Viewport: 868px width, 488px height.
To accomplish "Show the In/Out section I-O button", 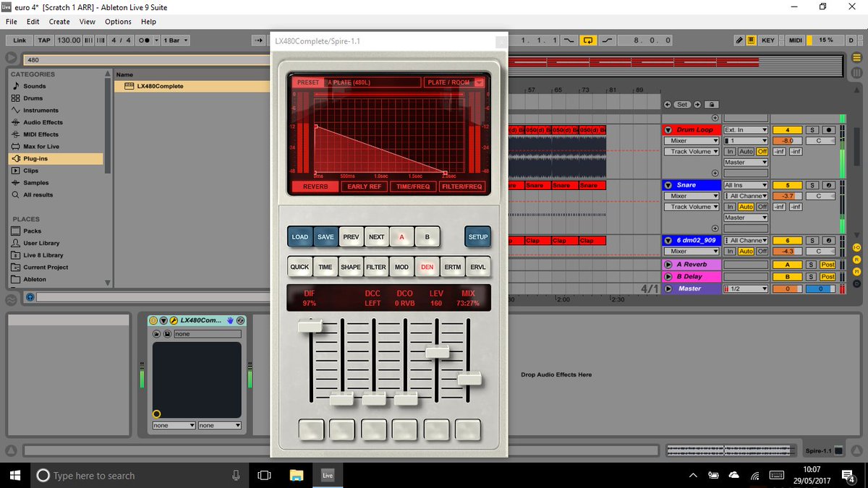I will (x=857, y=248).
